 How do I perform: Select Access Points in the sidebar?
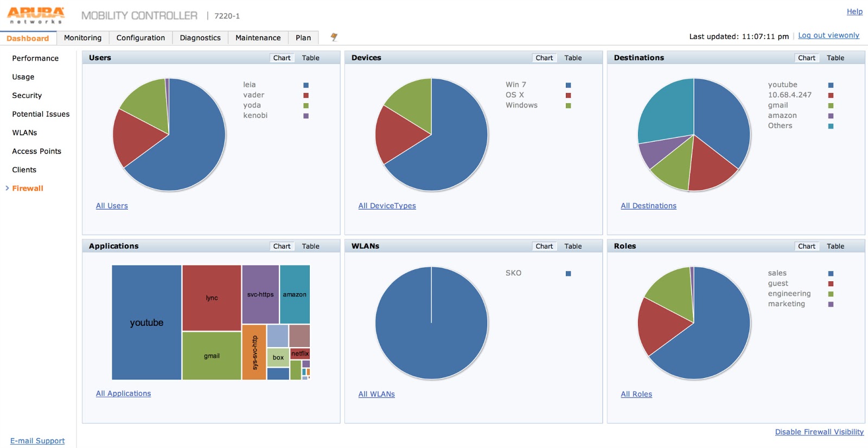click(36, 151)
